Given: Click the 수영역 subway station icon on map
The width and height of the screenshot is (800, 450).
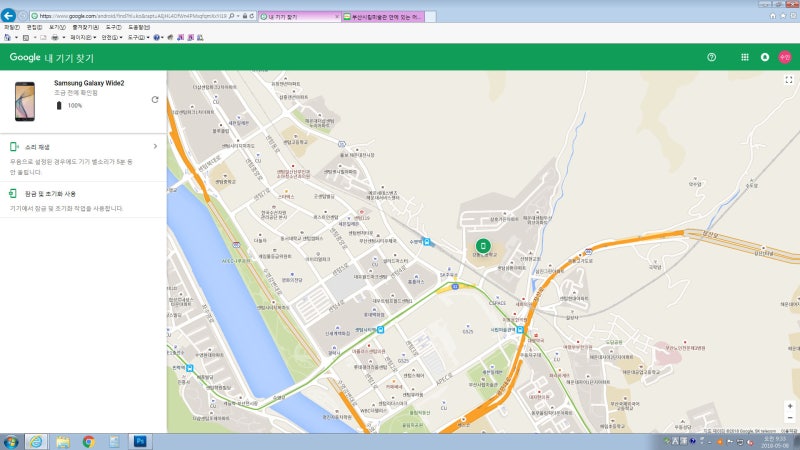Looking at the screenshot, I should pyautogui.click(x=427, y=242).
